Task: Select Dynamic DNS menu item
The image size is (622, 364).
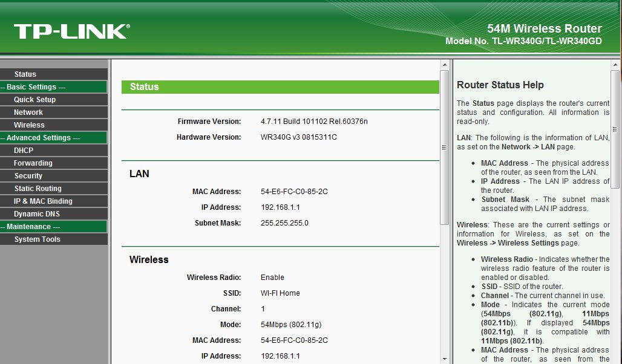Action: (37, 214)
